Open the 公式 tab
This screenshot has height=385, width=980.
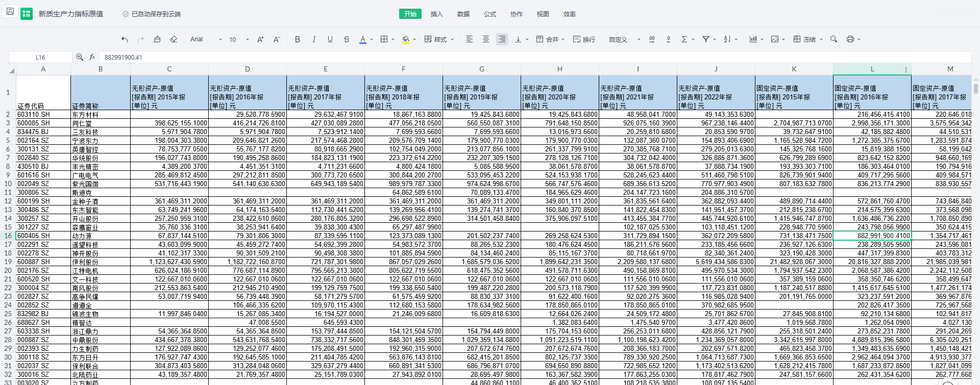(489, 14)
